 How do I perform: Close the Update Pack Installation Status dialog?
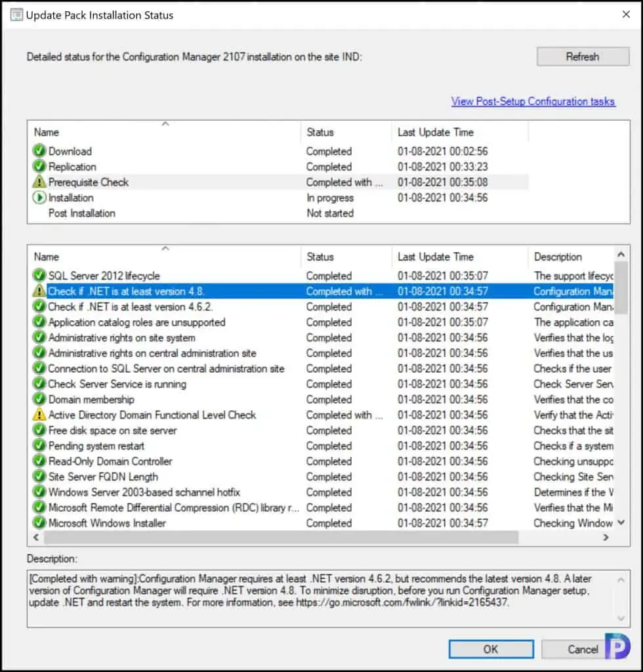coord(626,14)
